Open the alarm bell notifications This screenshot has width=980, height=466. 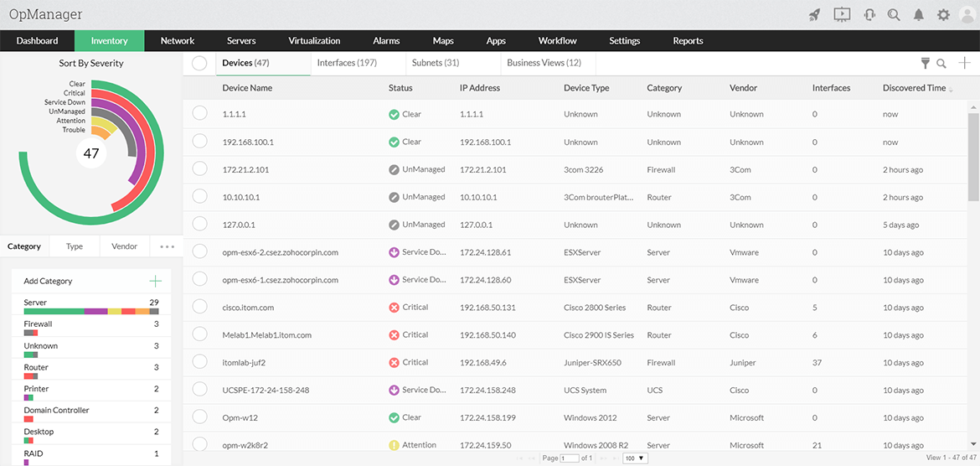(x=919, y=14)
